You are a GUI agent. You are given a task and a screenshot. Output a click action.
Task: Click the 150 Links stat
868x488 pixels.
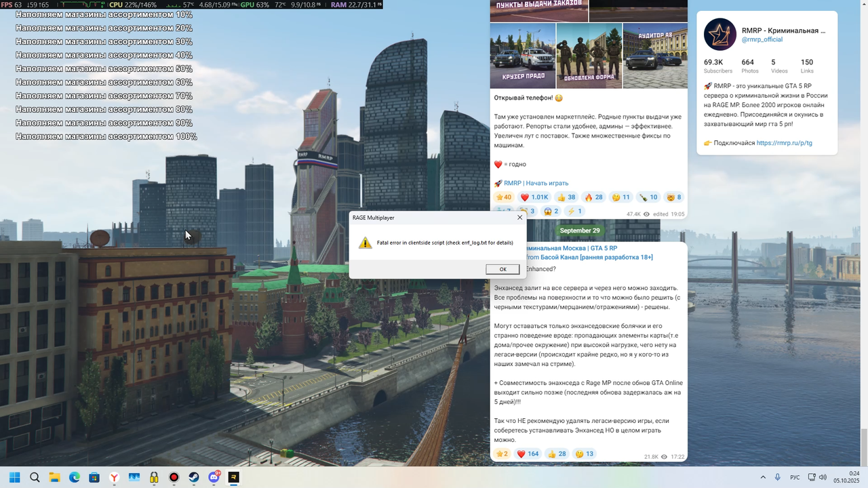point(807,66)
